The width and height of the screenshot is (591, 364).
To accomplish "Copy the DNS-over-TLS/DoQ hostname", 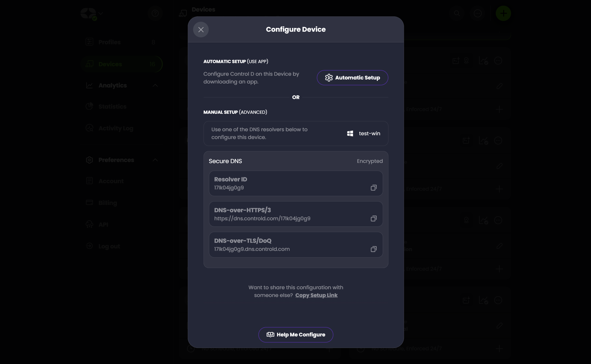I will click(x=373, y=249).
